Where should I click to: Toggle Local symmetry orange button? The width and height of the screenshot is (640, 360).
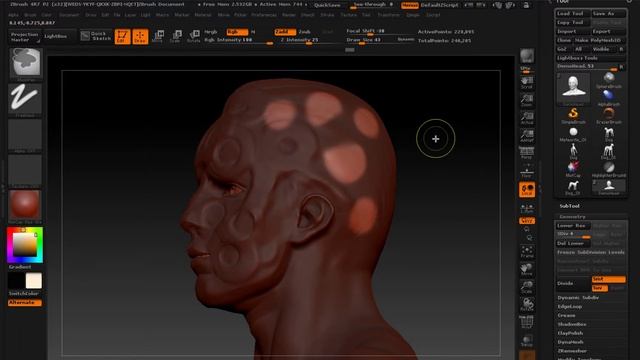[527, 189]
